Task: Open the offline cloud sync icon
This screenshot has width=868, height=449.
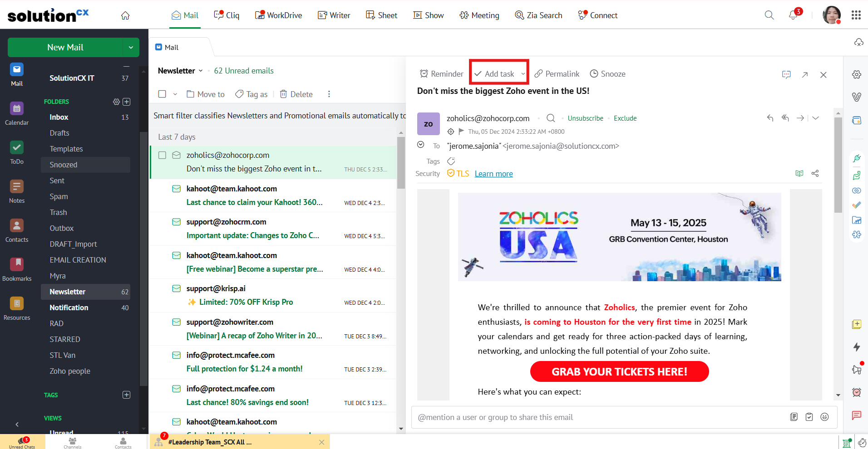Action: (858, 42)
